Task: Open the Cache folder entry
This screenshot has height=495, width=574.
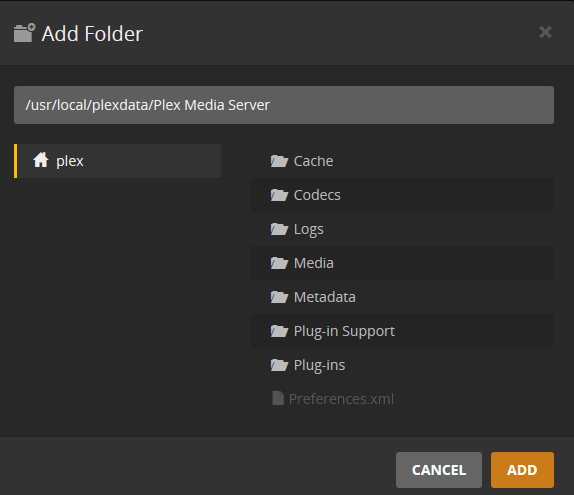Action: tap(402, 161)
